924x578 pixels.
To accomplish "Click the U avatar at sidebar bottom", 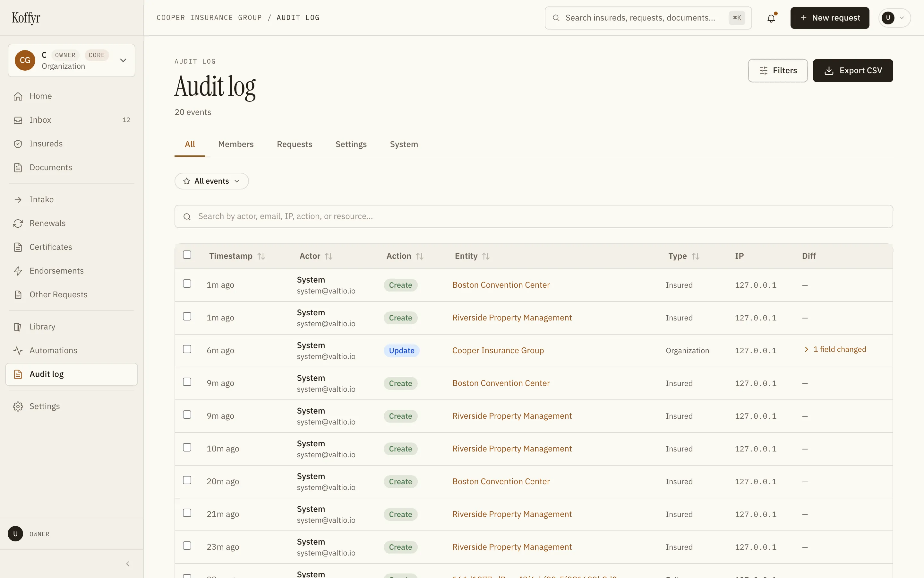I will coord(15,534).
